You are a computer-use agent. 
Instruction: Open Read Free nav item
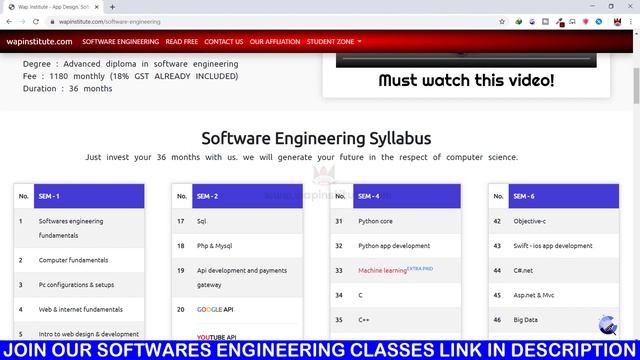pyautogui.click(x=182, y=42)
